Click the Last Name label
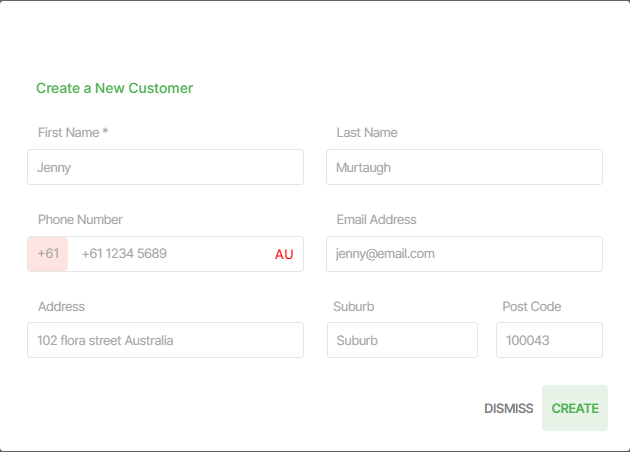Image resolution: width=630 pixels, height=452 pixels. (x=367, y=133)
